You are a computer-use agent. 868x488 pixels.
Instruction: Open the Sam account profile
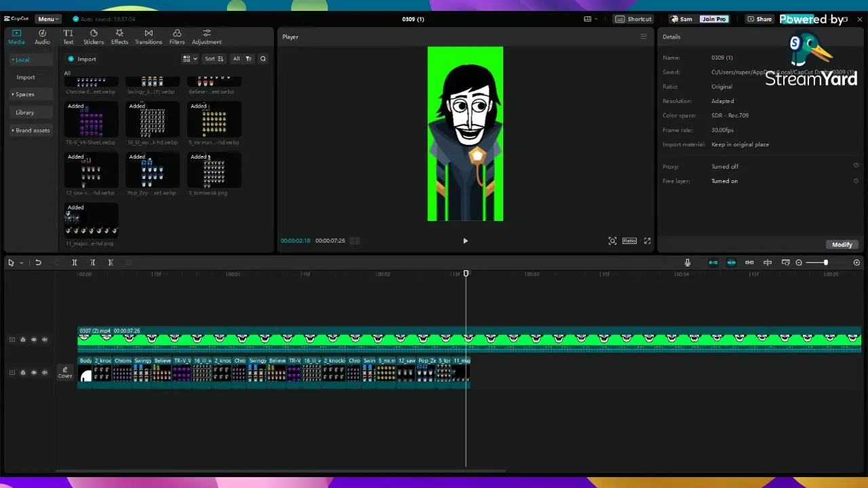[x=682, y=19]
